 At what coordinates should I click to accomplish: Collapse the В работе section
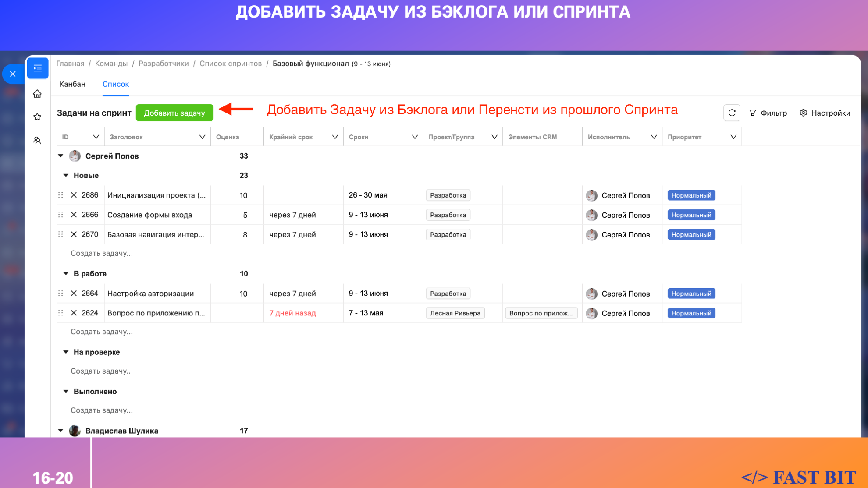66,274
